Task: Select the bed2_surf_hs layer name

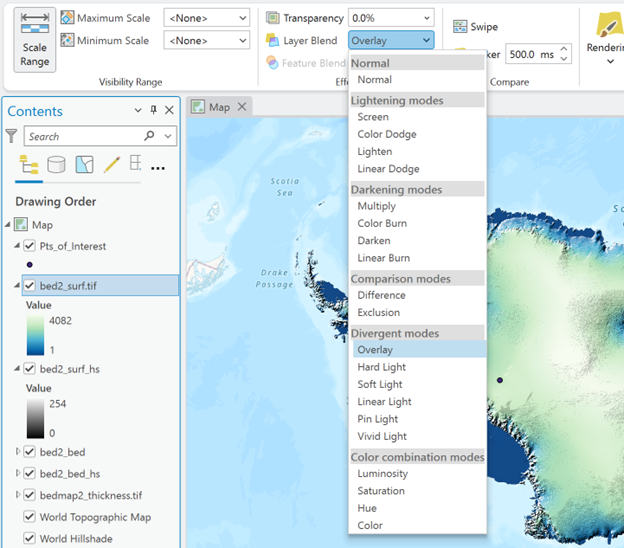Action: click(x=70, y=369)
